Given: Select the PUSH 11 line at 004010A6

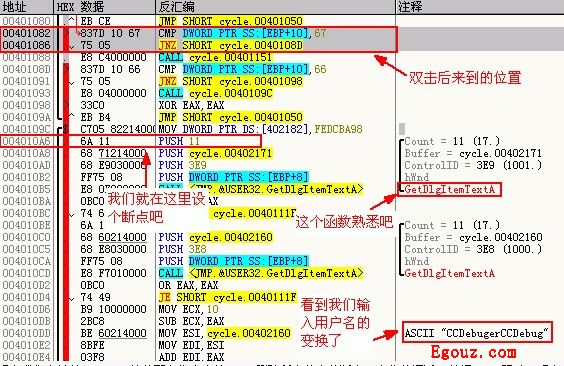Looking at the screenshot, I should pos(131,141).
